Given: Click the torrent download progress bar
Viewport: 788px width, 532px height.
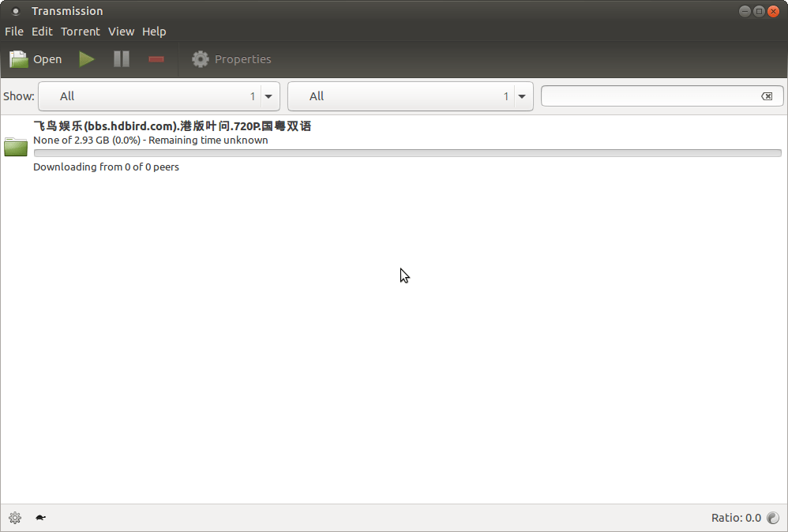Looking at the screenshot, I should click(407, 153).
